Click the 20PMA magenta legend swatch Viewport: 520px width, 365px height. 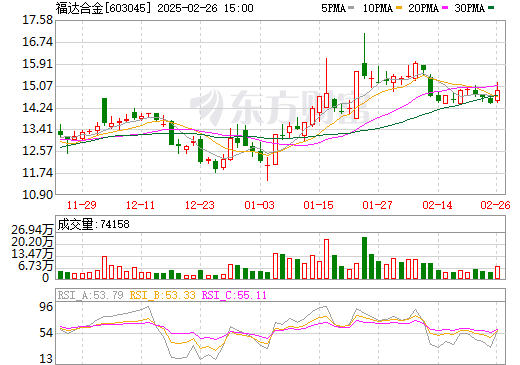coord(445,8)
